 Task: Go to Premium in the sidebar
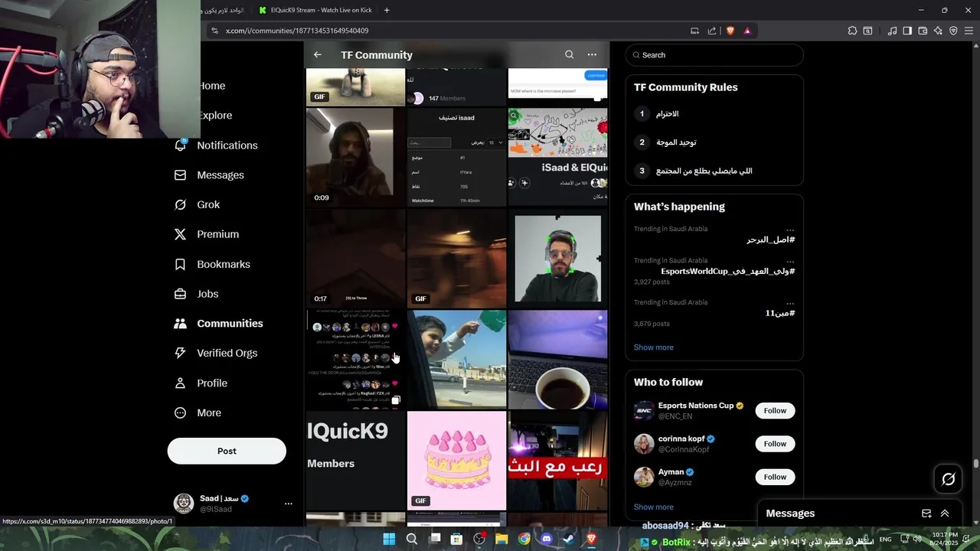click(x=207, y=234)
